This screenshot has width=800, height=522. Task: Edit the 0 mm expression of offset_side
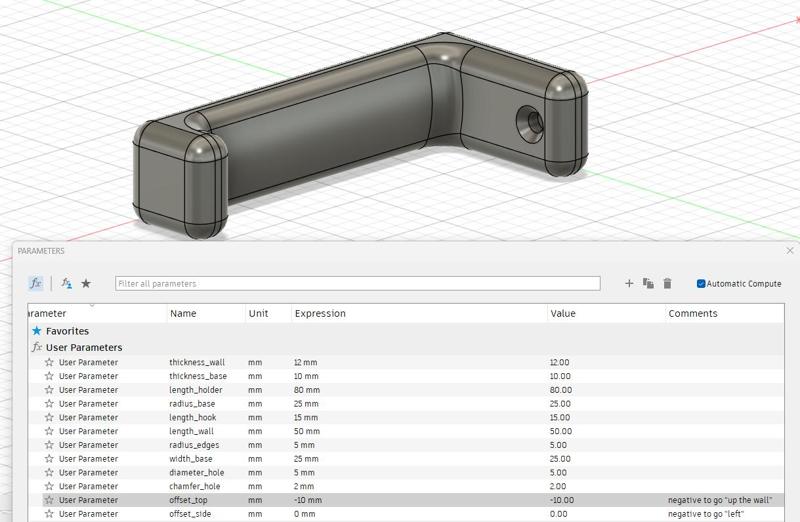[304, 514]
